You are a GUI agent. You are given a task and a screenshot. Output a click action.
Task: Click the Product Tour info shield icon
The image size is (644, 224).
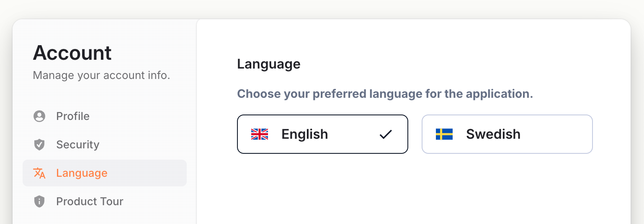point(39,201)
